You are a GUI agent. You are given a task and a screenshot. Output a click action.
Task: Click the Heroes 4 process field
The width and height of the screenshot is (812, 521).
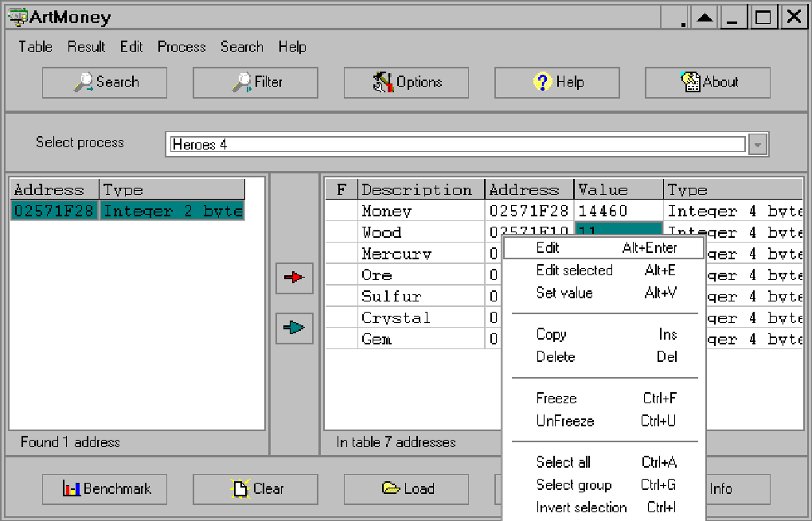(x=458, y=144)
